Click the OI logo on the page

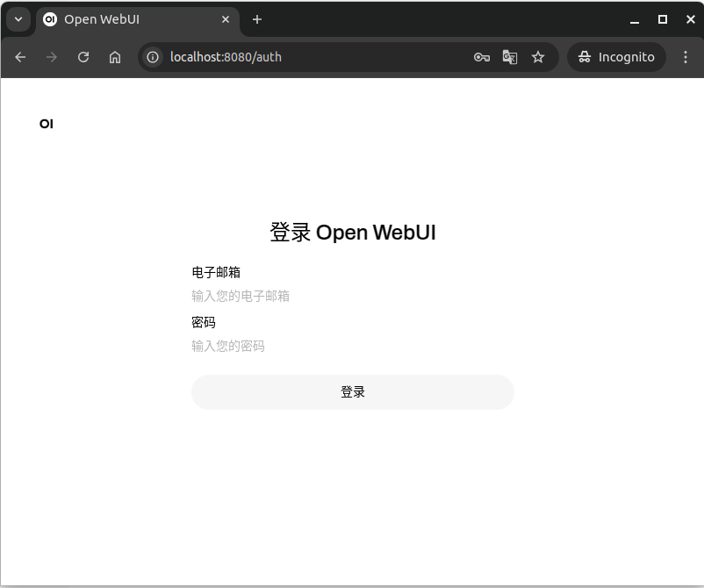[47, 124]
